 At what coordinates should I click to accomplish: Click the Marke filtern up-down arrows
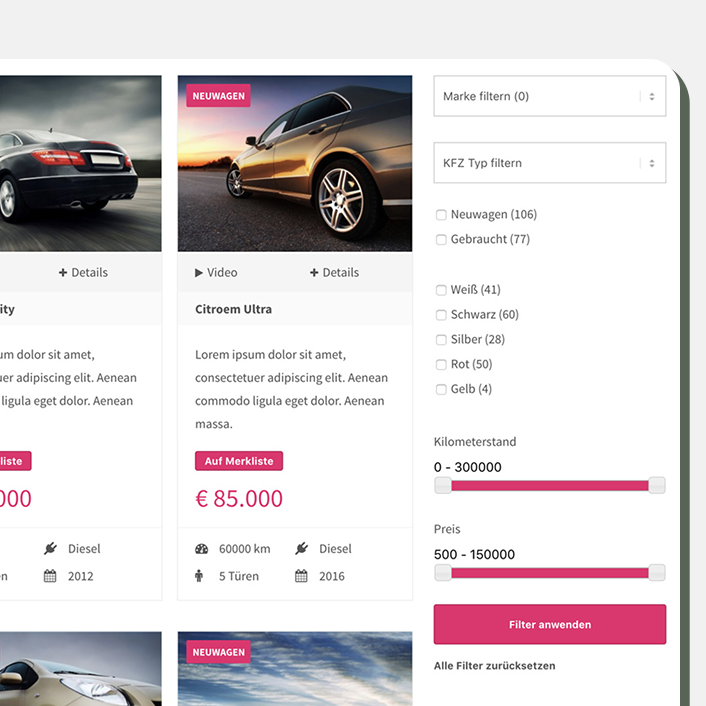coord(652,96)
